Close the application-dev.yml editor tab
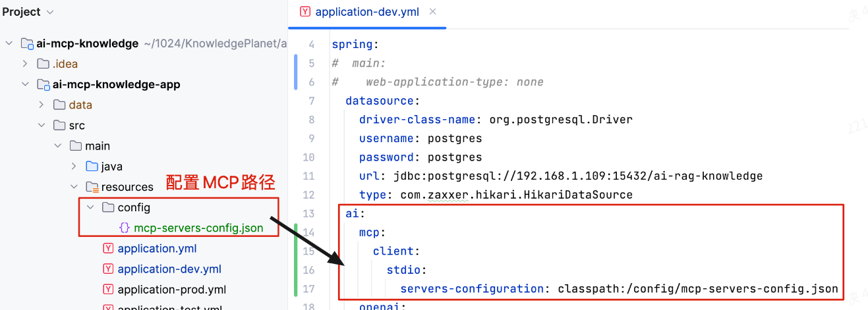 pyautogui.click(x=432, y=11)
